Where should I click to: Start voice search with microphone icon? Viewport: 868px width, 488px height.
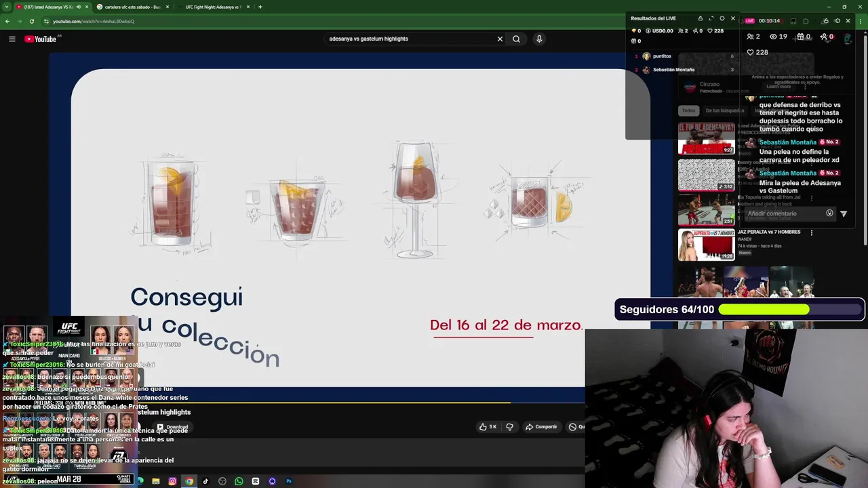pyautogui.click(x=539, y=39)
